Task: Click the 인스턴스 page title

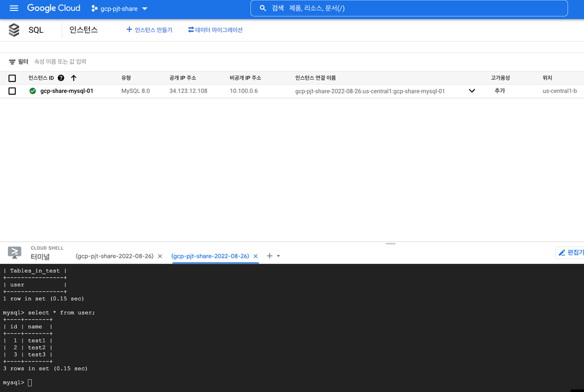Action: [83, 30]
